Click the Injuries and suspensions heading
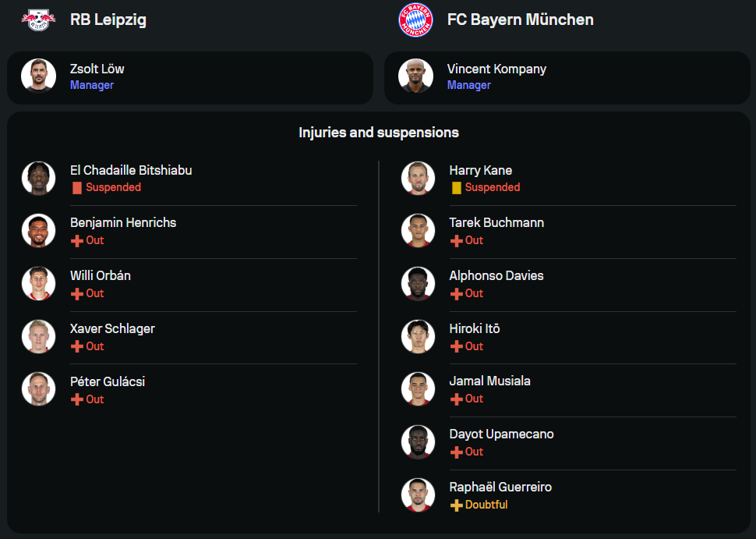 379,133
